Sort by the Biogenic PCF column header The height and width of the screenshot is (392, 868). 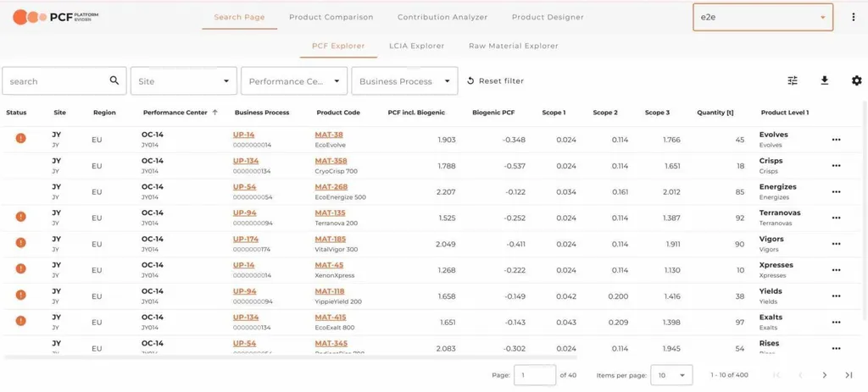point(493,113)
